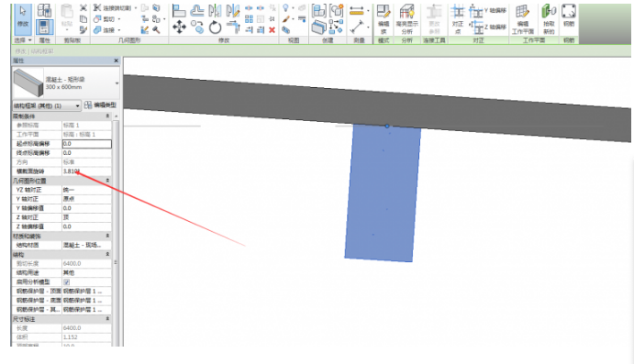Select the Offset tool icon

pyautogui.click(x=197, y=10)
